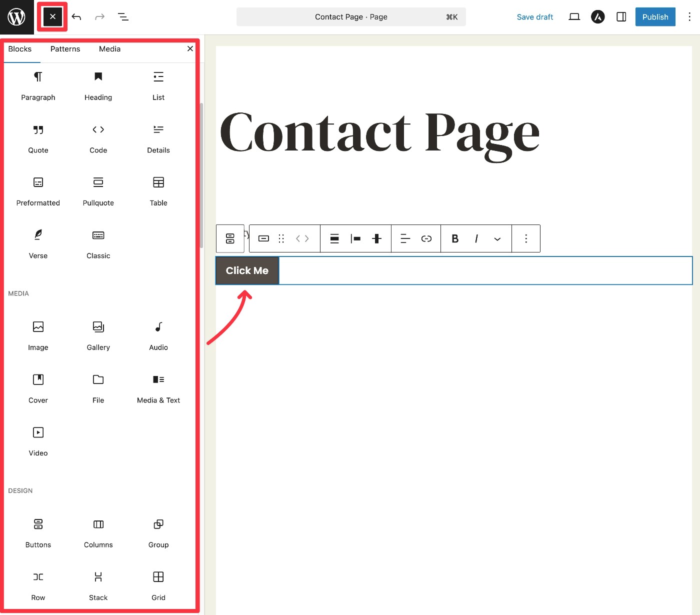Open the WordPress logo menu
Image resolution: width=700 pixels, height=615 pixels.
16,17
